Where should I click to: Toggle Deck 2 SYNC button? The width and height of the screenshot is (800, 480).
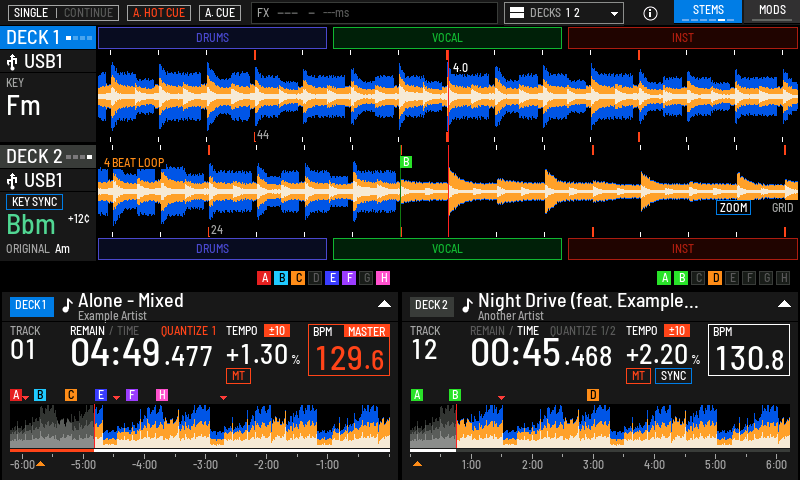point(673,376)
